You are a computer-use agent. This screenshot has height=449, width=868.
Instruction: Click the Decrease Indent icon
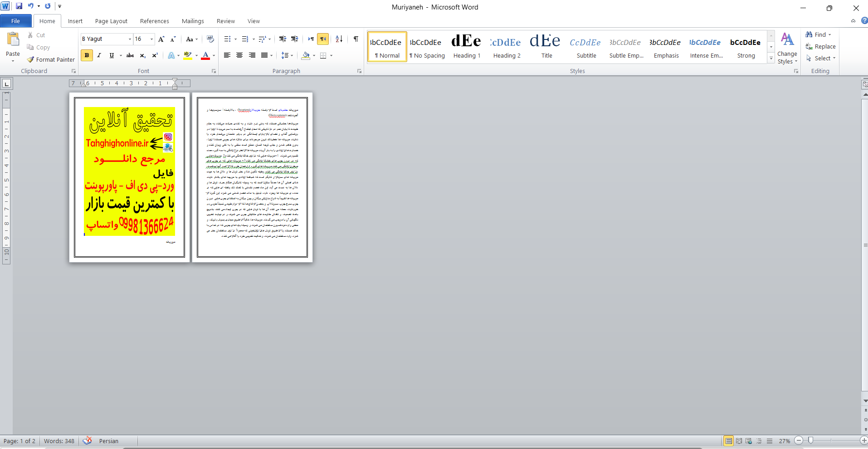283,39
